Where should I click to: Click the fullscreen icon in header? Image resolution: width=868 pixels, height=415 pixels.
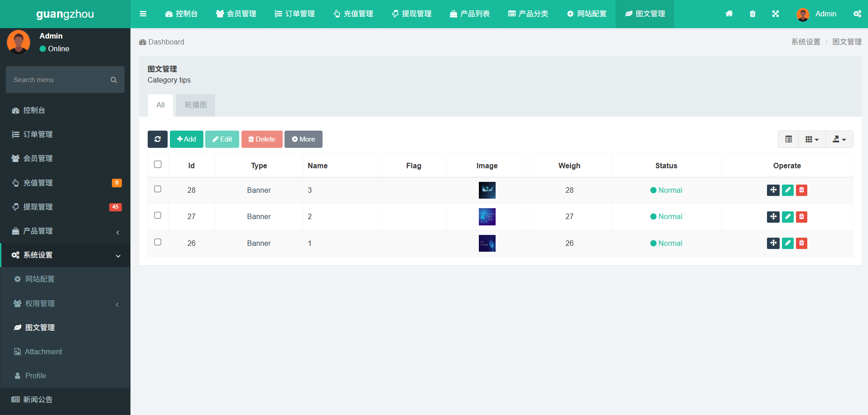pos(776,14)
